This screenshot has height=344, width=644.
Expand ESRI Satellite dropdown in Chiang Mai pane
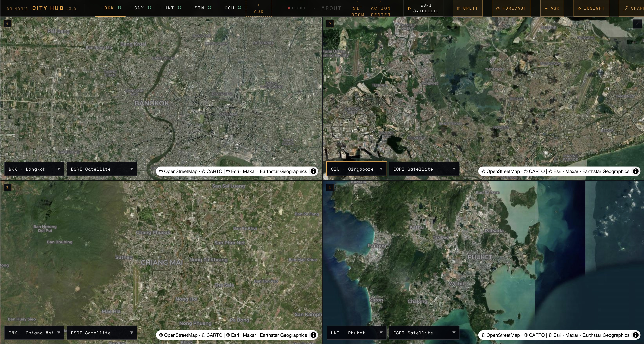(102, 333)
